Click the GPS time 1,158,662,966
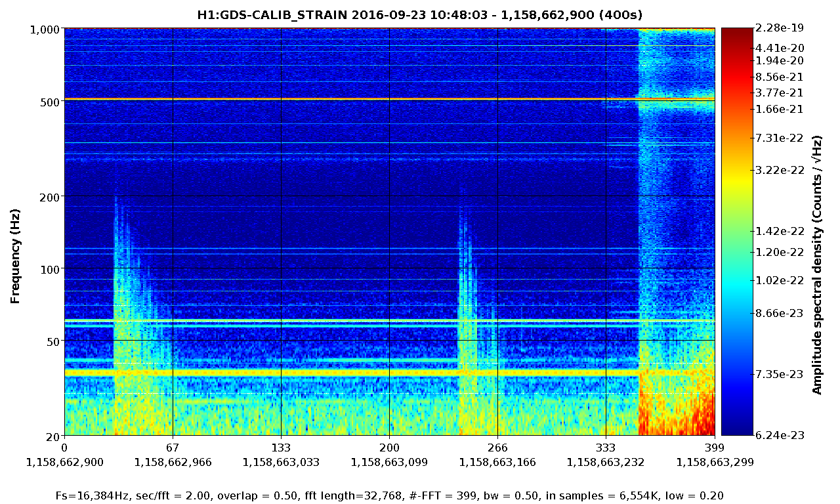Image resolution: width=840 pixels, height=504 pixels. tap(173, 462)
